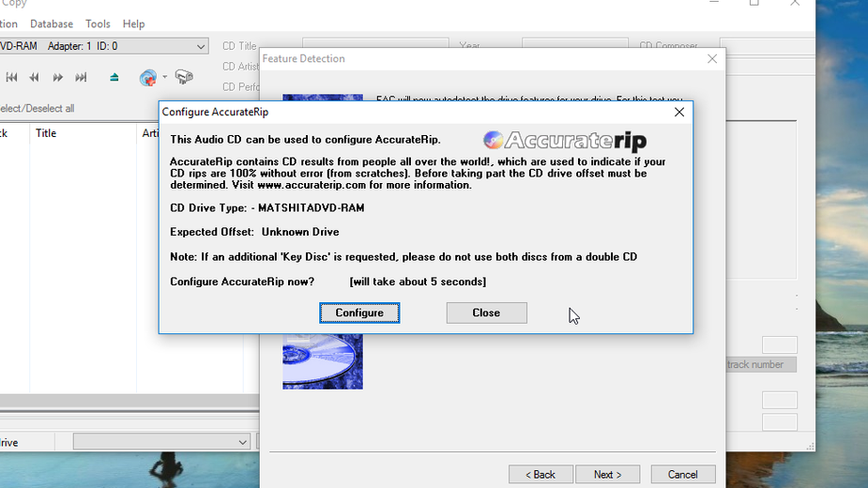Maximize the EAC main window

pos(754,3)
